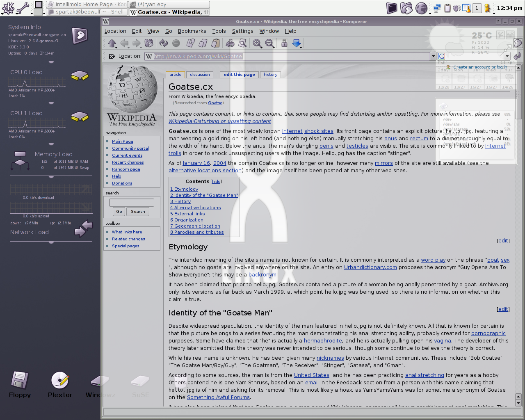Click the Cut toolbar icon
The width and height of the screenshot is (525, 420).
point(191,43)
